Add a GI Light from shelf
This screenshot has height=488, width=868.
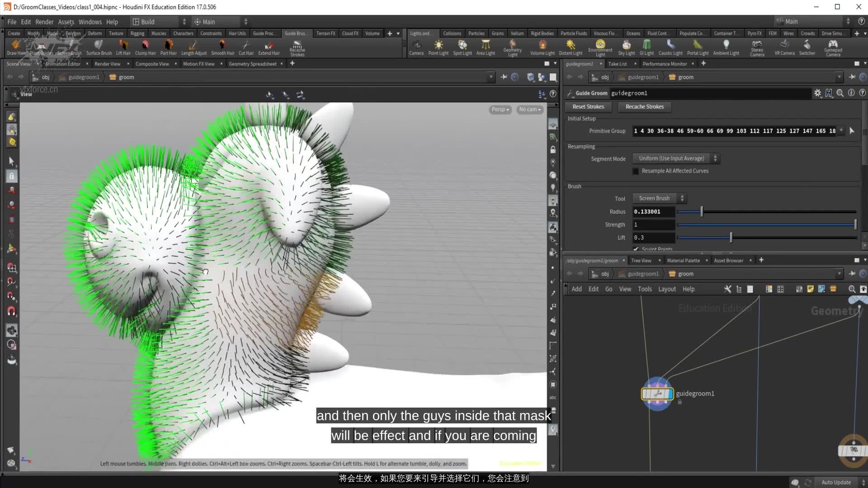click(x=646, y=47)
